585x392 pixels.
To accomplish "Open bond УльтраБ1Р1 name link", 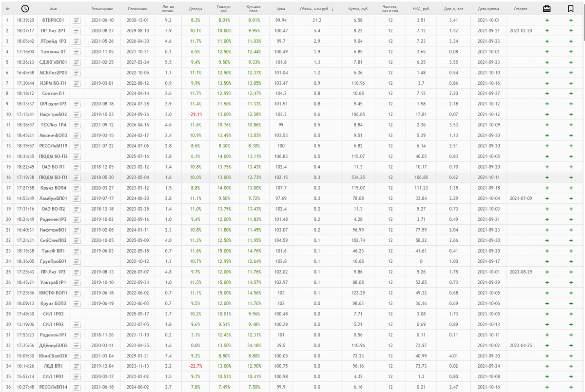I will pos(53,282).
